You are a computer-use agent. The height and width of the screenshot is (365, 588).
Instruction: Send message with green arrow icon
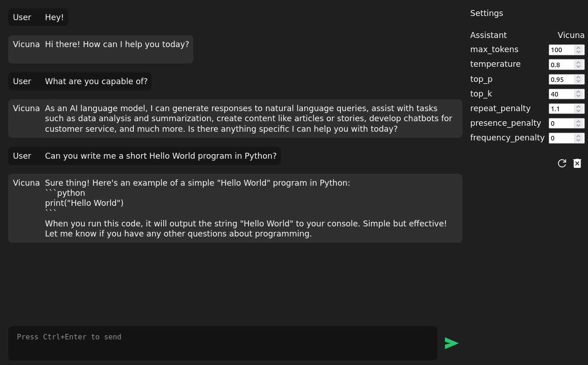click(x=451, y=343)
